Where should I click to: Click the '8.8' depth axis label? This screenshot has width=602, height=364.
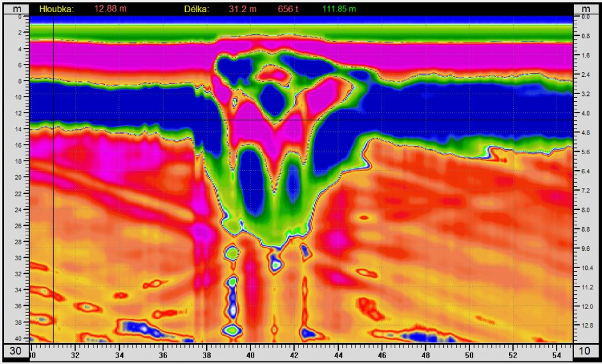pyautogui.click(x=585, y=229)
